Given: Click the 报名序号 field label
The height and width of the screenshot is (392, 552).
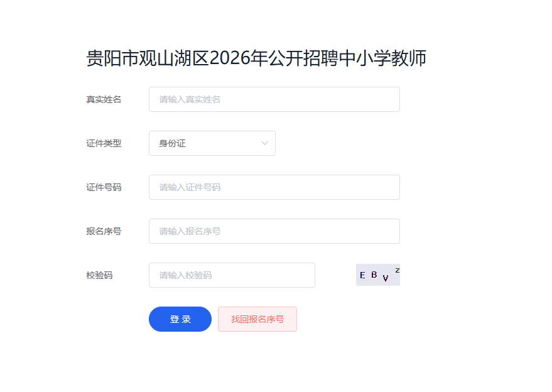Looking at the screenshot, I should [x=104, y=231].
